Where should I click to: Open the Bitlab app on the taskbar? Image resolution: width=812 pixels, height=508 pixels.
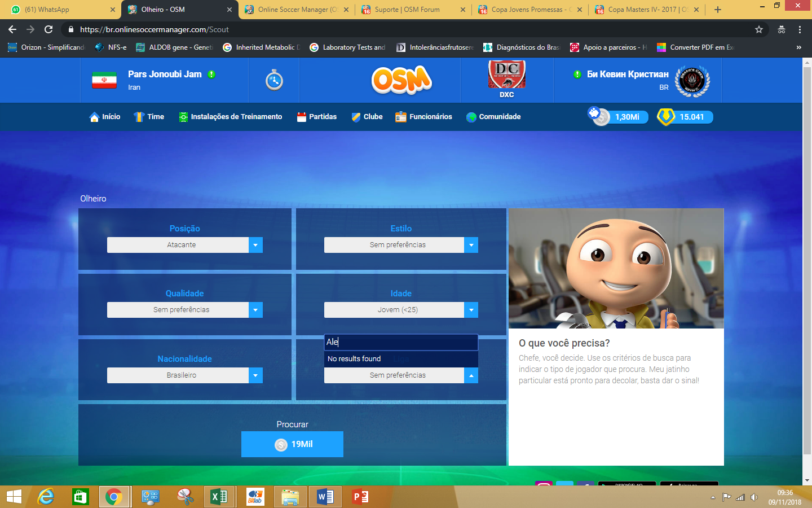coord(255,497)
